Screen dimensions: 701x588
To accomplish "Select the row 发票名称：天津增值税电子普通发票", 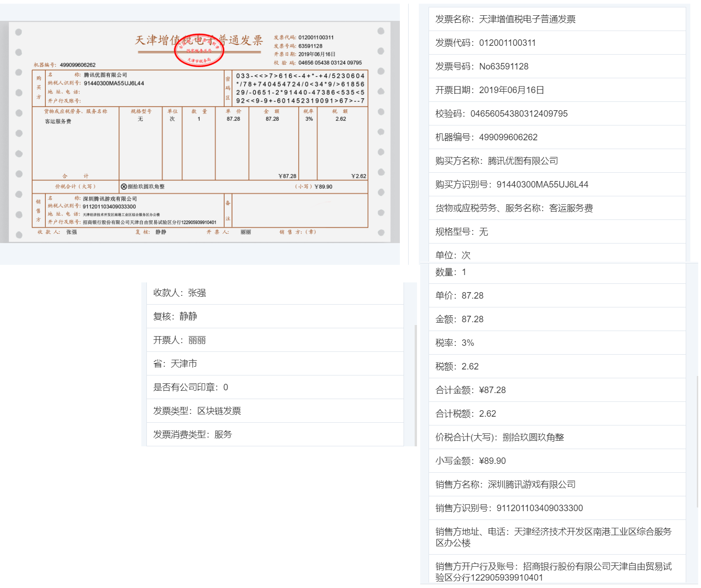I will point(557,19).
